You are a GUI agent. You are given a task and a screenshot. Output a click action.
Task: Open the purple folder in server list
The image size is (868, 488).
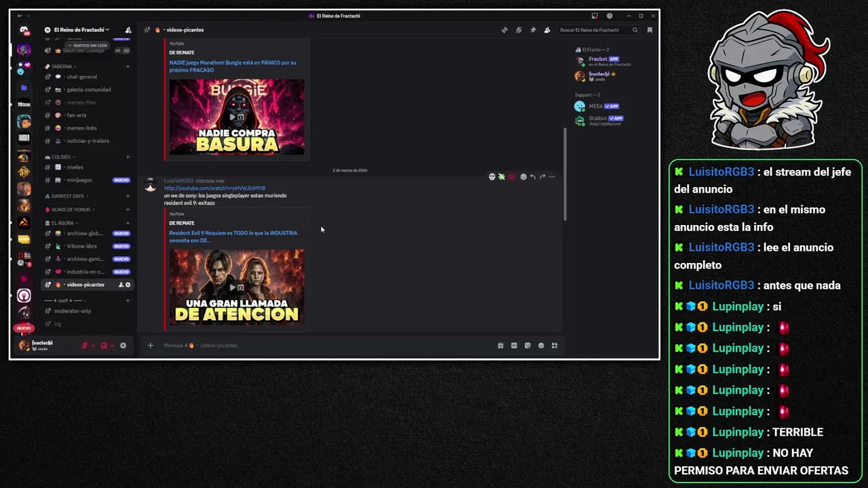point(24,88)
